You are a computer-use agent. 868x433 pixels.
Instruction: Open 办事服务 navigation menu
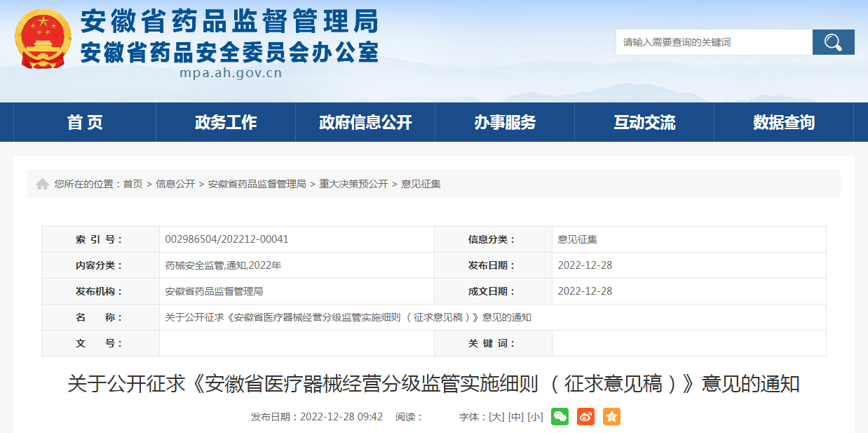point(505,122)
